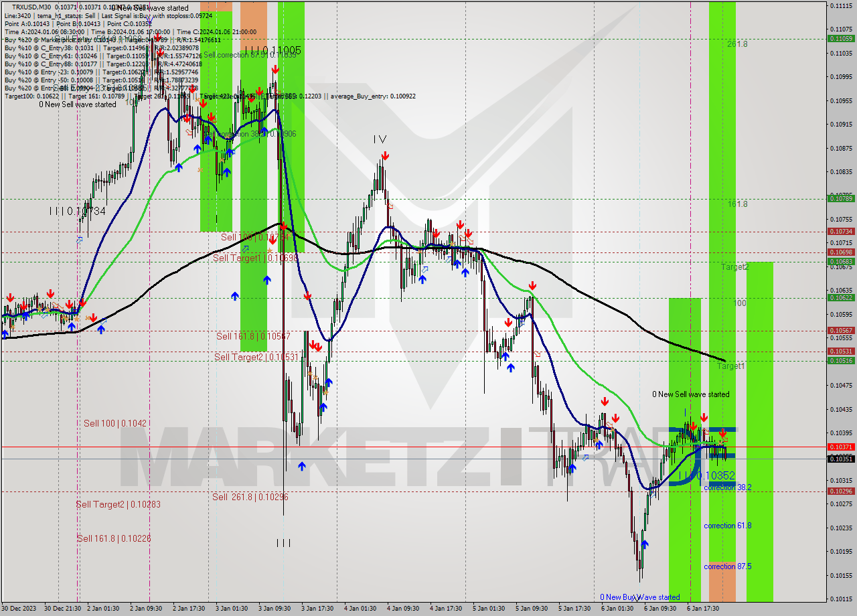Select the 0.10475 price axis tick
Screen dimensions: 857x616
[x=840, y=385]
